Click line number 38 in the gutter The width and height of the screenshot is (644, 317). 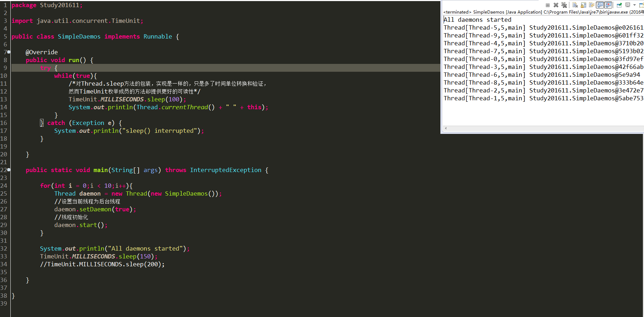(4, 296)
